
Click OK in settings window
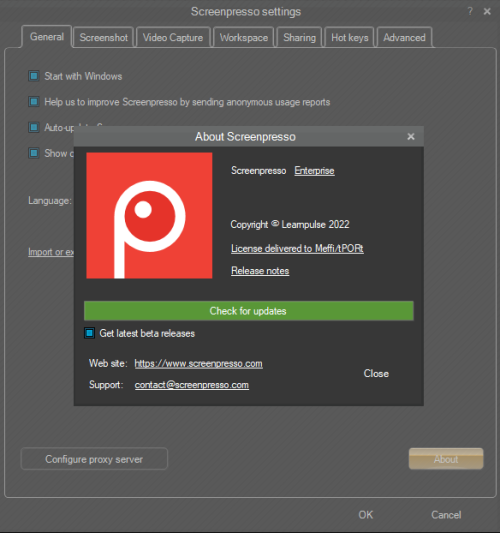click(x=365, y=515)
